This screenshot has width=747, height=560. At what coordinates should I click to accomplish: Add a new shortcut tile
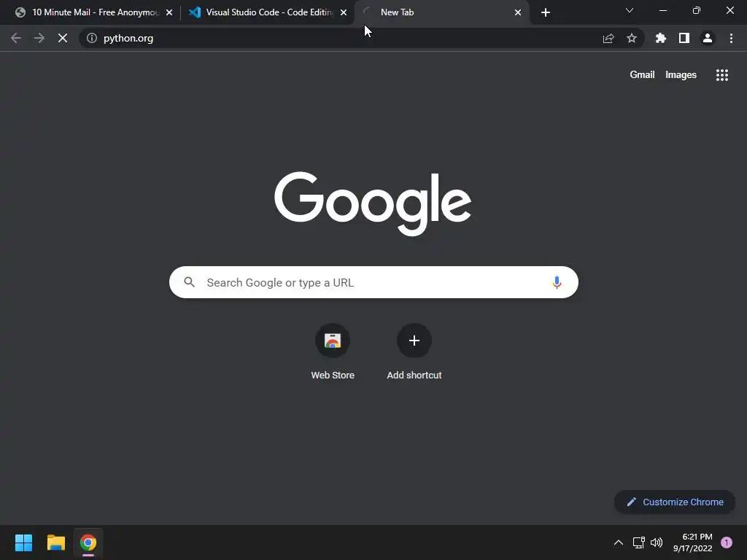coord(414,351)
